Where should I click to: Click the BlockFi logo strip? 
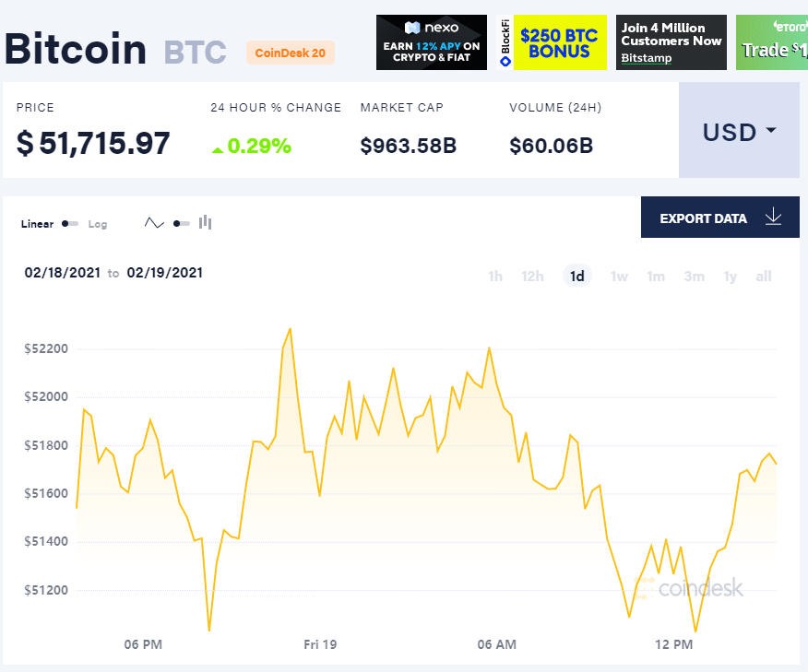point(505,42)
